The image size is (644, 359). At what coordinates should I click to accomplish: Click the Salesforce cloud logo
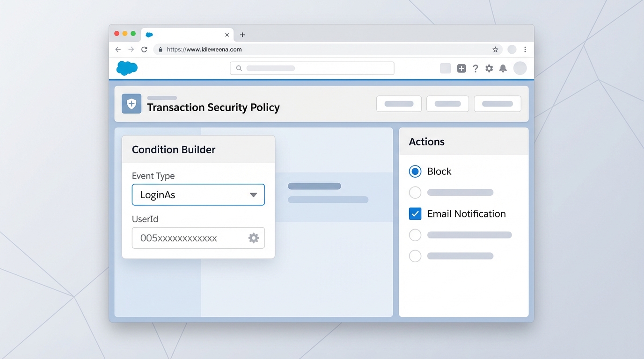(127, 68)
